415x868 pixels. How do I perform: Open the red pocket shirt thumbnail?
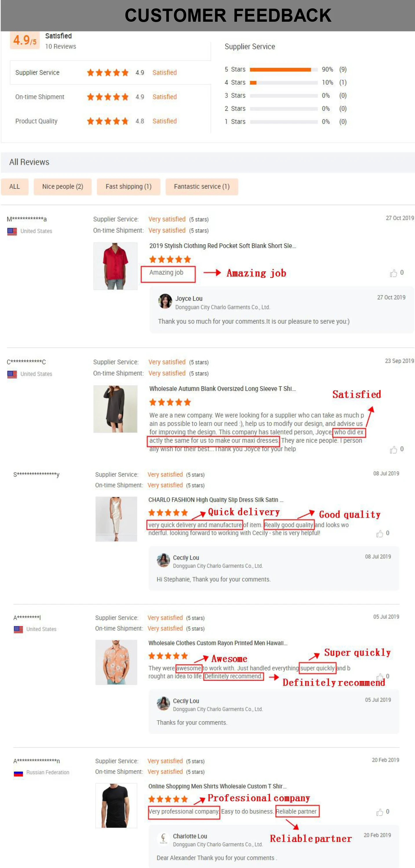[115, 266]
